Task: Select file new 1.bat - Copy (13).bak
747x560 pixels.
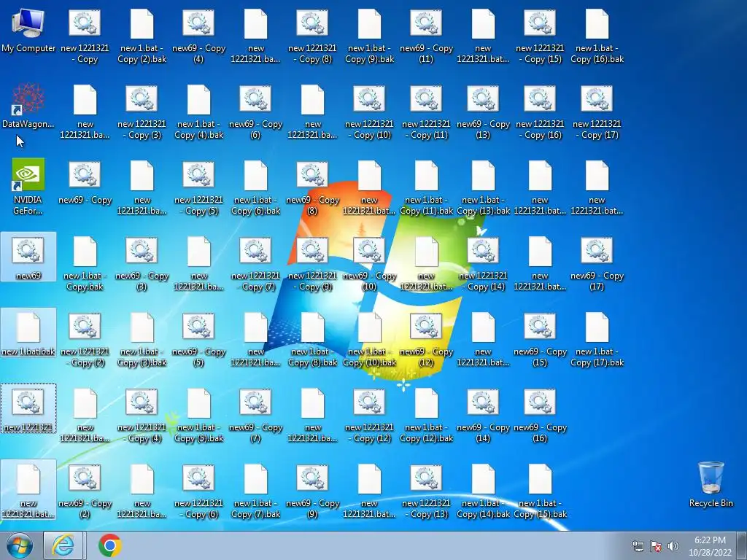Action: 483,187
